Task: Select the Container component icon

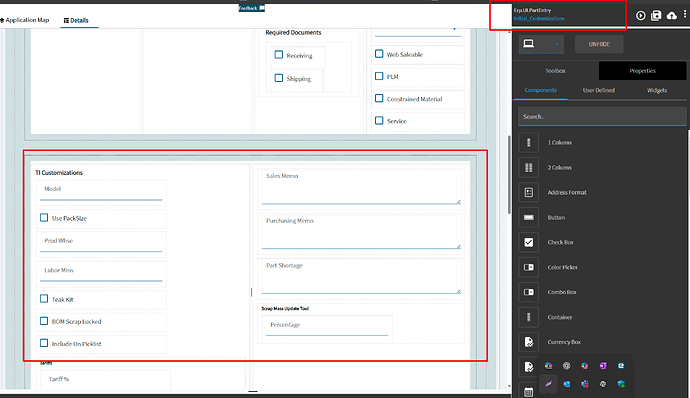Action: pyautogui.click(x=529, y=317)
